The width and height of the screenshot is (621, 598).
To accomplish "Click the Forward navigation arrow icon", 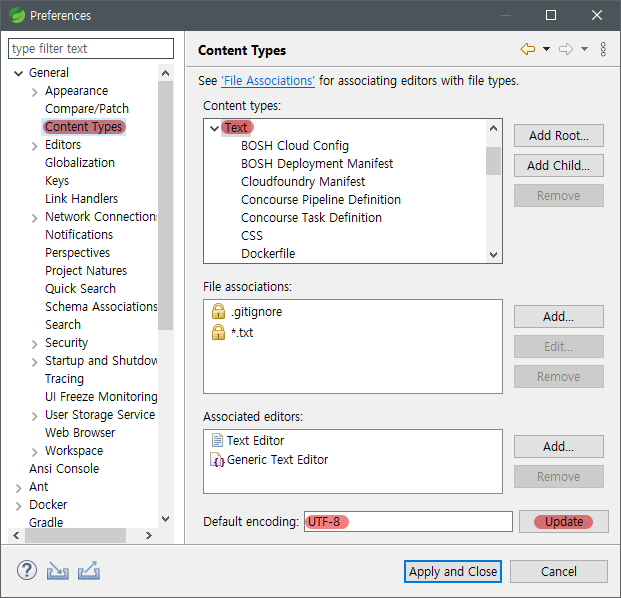I will coord(565,50).
